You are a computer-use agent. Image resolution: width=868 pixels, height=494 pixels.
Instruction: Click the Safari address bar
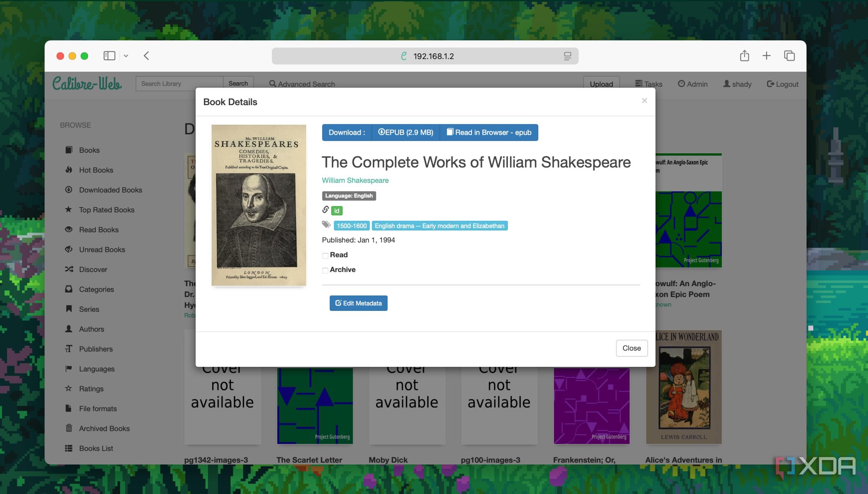pyautogui.click(x=425, y=56)
